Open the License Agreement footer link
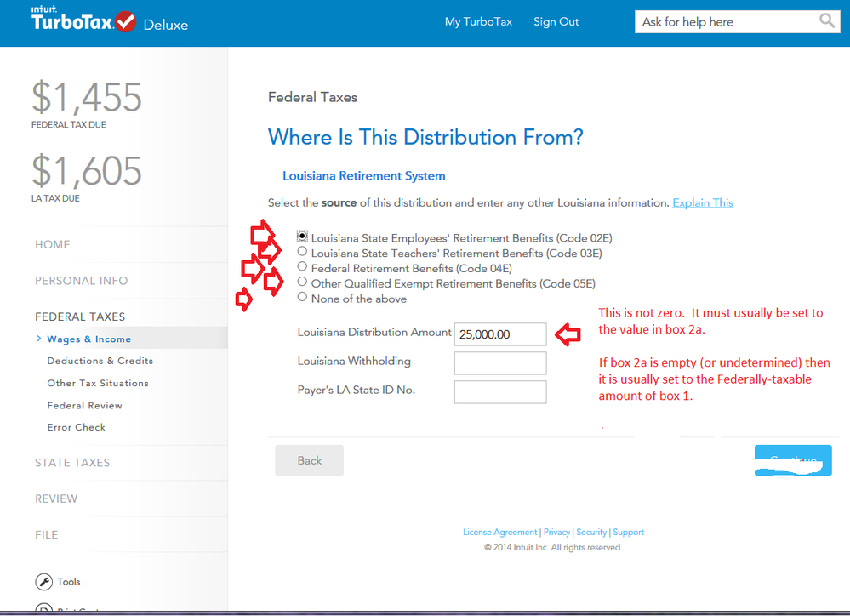 click(x=499, y=532)
